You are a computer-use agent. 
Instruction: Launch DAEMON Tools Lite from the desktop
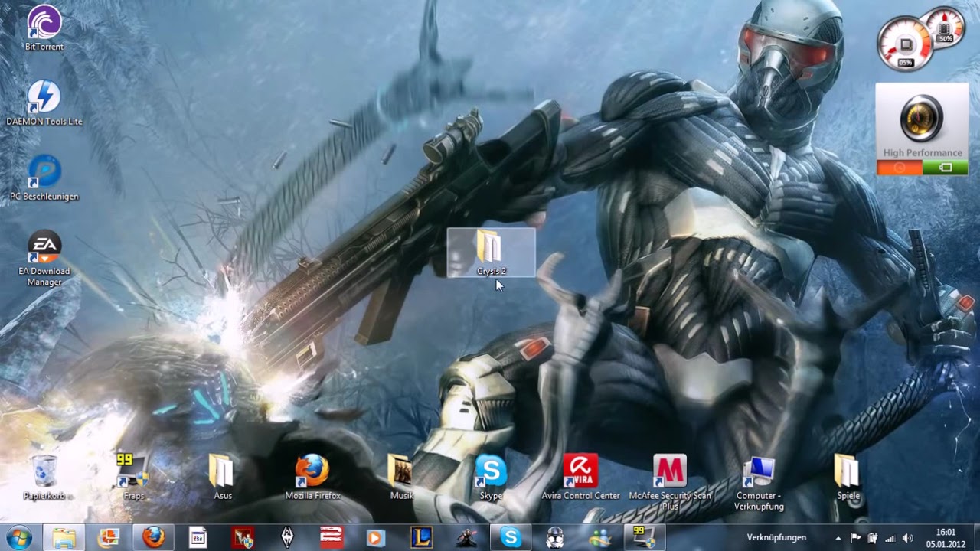click(x=44, y=103)
